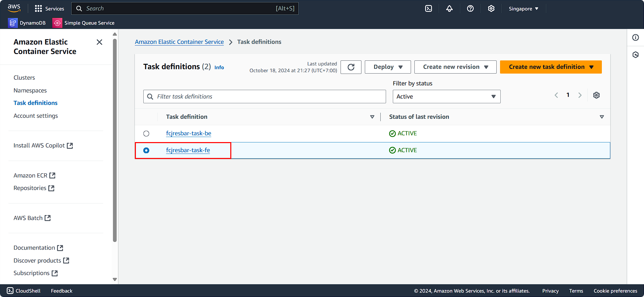The image size is (644, 297).
Task: Go to Account settings in sidebar
Action: [36, 116]
